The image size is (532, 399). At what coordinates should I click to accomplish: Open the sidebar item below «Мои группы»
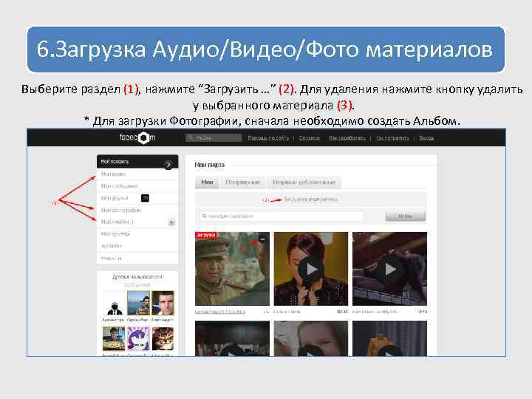112,245
